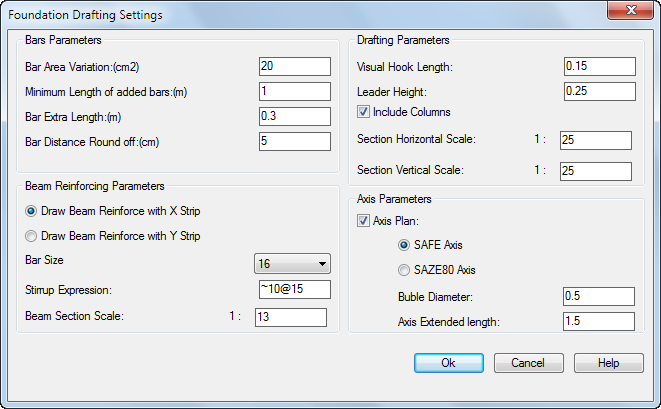Click the Section Horizontal Scale input

[x=596, y=140]
